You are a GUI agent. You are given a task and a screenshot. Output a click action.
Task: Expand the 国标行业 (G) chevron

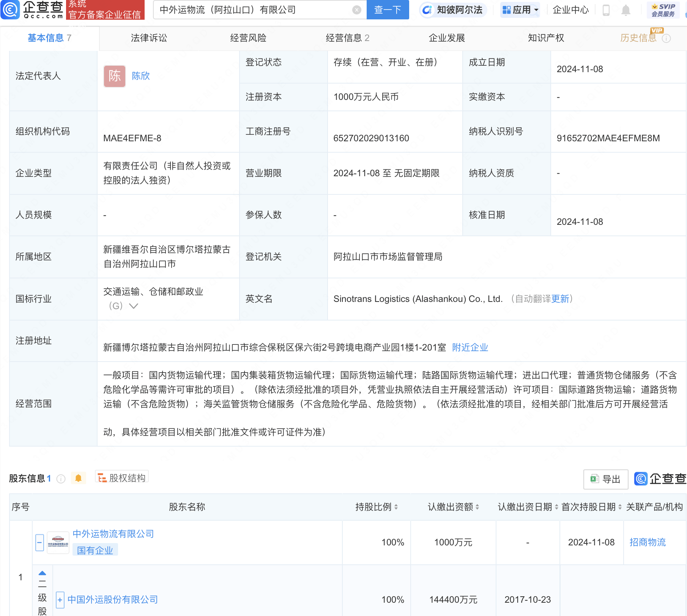click(x=133, y=306)
